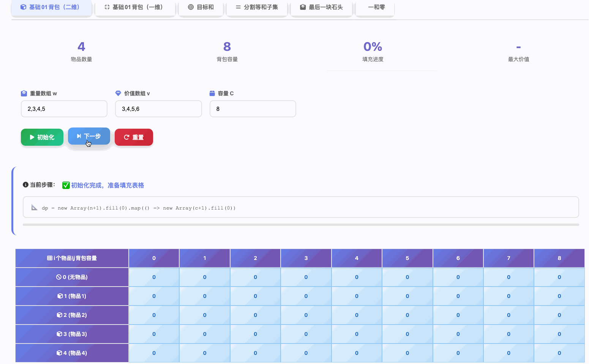Screen dimensions: 589x364
Task: Click the stone icon on 最后一块石头 tab
Action: [302, 7]
